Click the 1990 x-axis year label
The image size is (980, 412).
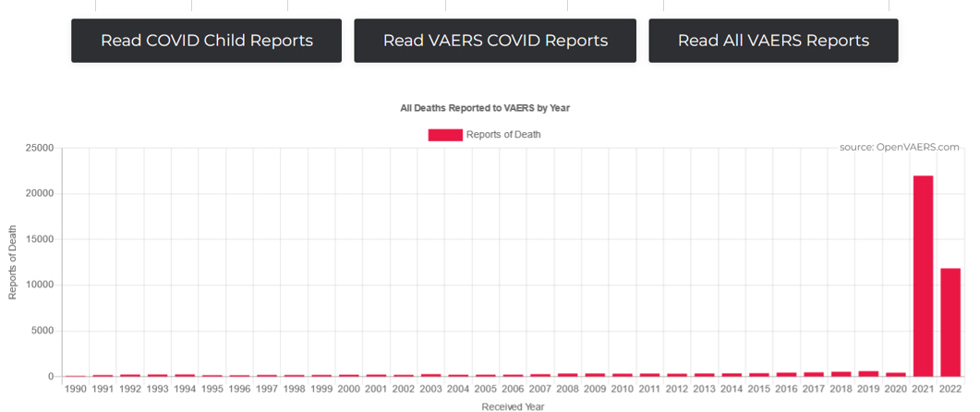coord(76,390)
